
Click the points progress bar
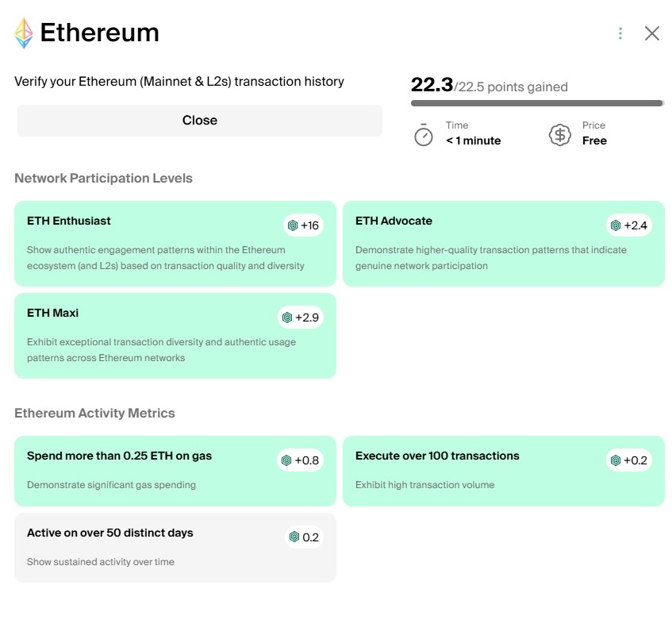(x=537, y=102)
